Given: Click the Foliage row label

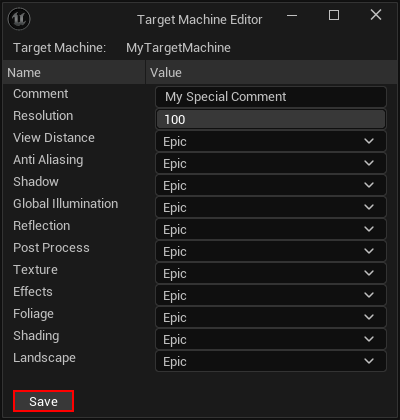Looking at the screenshot, I should pyautogui.click(x=33, y=314).
